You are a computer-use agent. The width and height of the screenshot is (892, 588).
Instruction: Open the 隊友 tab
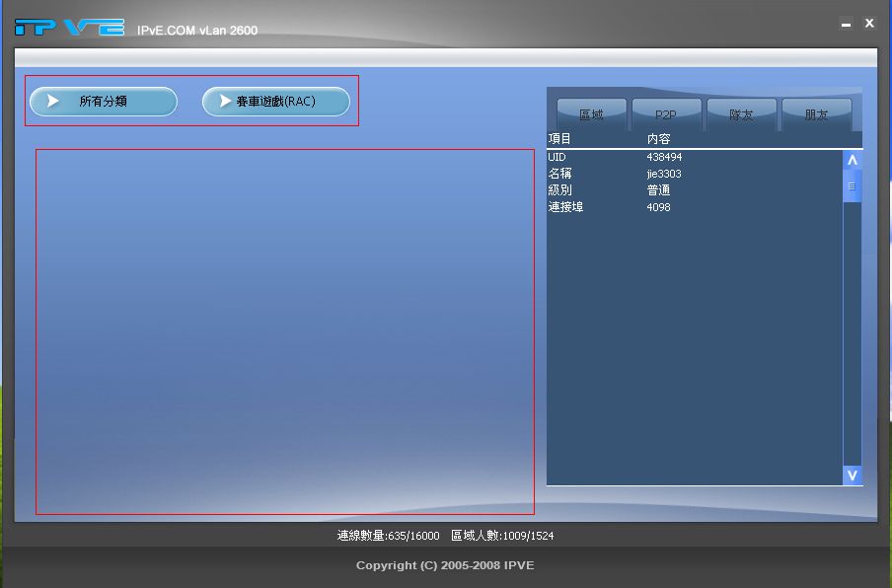pos(741,114)
